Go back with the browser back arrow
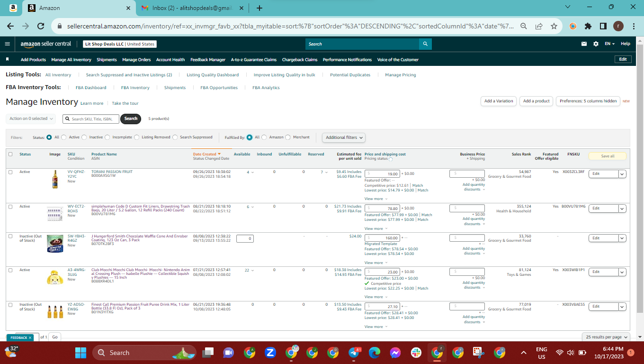 tap(10, 27)
